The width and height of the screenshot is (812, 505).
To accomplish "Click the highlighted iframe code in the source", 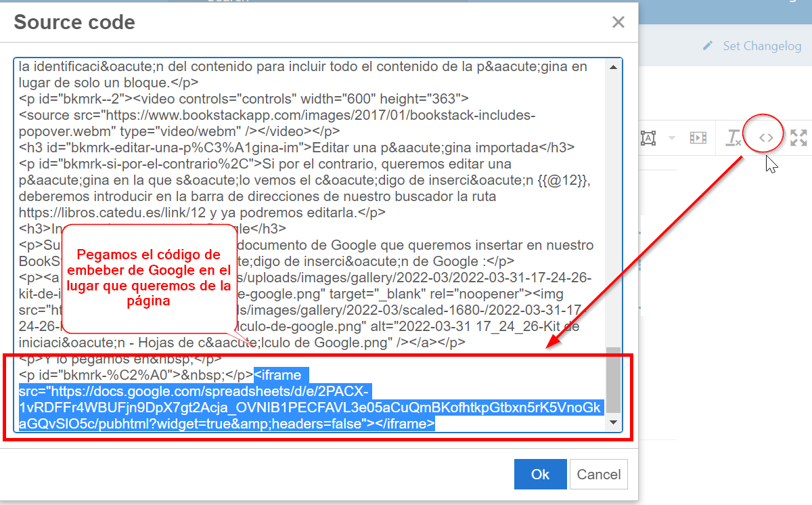I will pyautogui.click(x=310, y=399).
